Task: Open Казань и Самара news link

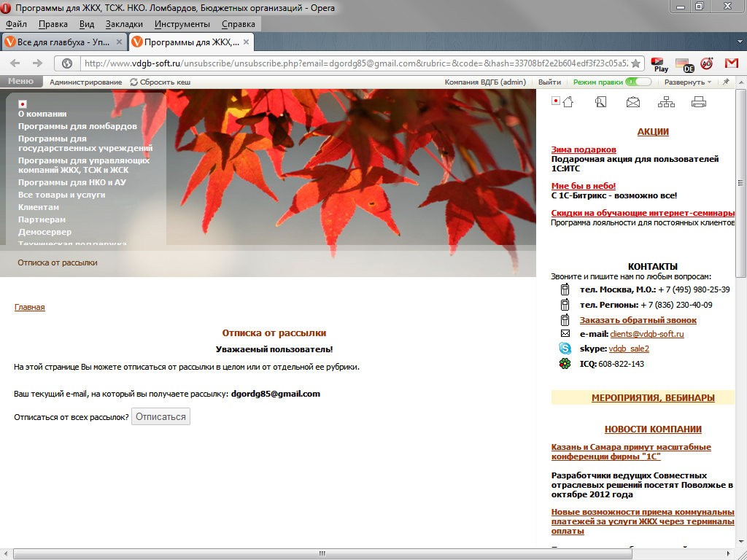Action: 631,451
